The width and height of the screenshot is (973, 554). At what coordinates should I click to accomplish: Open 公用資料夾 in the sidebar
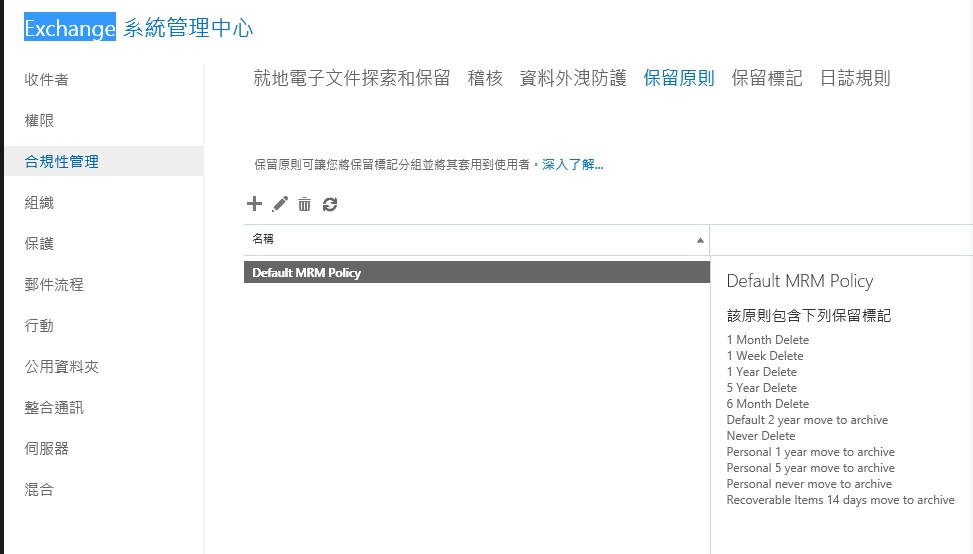tap(61, 366)
